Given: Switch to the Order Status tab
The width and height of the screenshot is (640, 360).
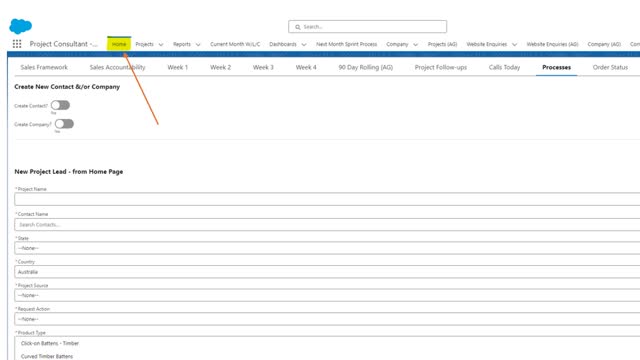Looking at the screenshot, I should click(610, 67).
